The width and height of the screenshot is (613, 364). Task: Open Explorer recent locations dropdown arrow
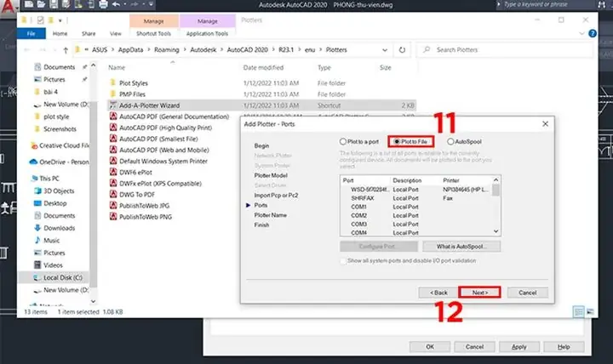click(54, 50)
